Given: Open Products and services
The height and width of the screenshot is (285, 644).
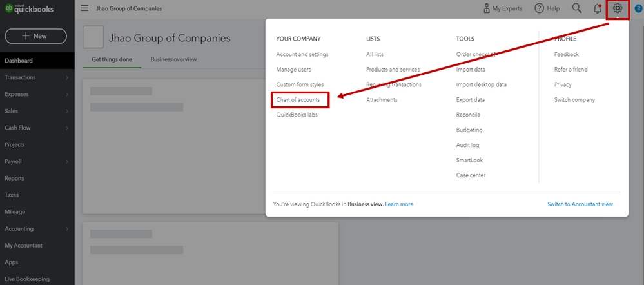Looking at the screenshot, I should point(393,70).
